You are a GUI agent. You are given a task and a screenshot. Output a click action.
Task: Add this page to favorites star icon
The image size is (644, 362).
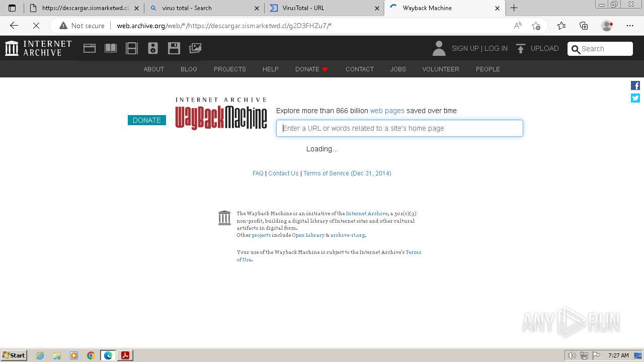pos(536,26)
